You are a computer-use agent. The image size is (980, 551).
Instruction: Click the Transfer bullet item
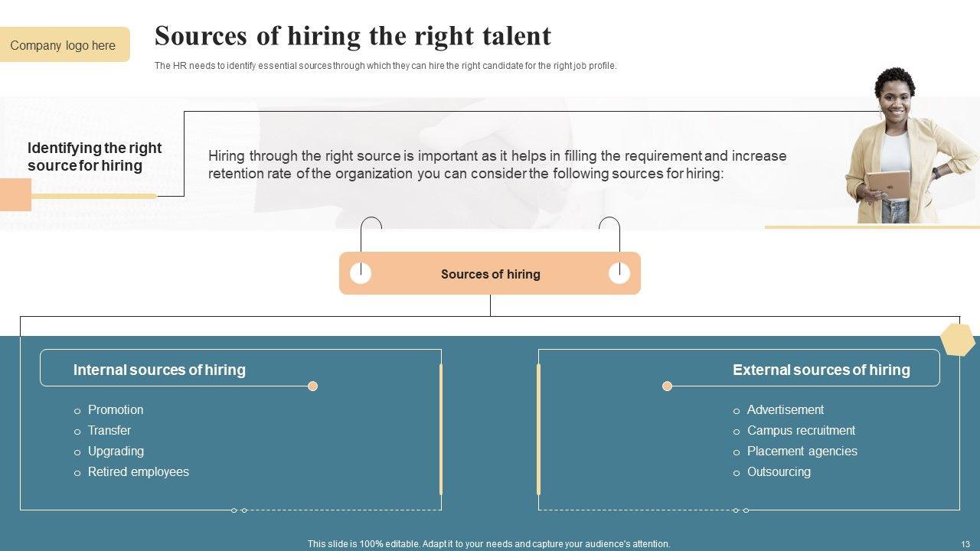pos(109,431)
